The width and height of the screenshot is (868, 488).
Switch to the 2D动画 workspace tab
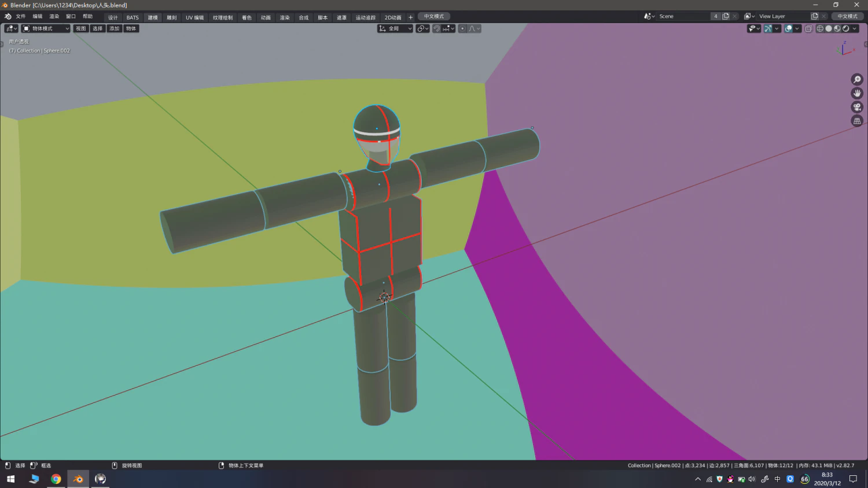pos(393,17)
